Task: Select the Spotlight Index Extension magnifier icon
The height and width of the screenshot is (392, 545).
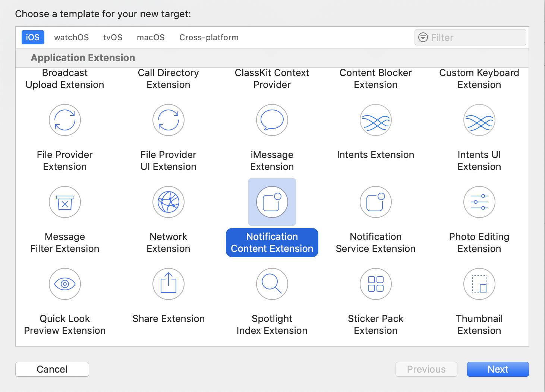Action: click(x=272, y=284)
